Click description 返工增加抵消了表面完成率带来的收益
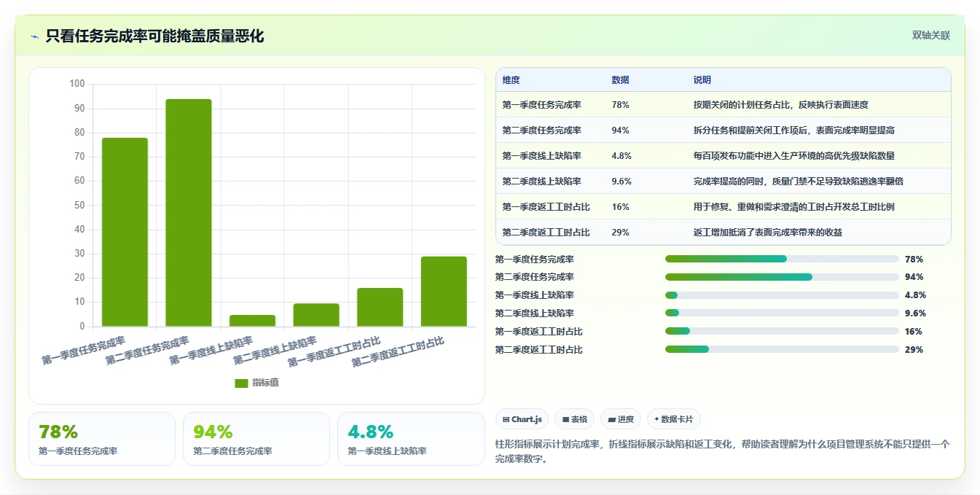 (x=768, y=233)
